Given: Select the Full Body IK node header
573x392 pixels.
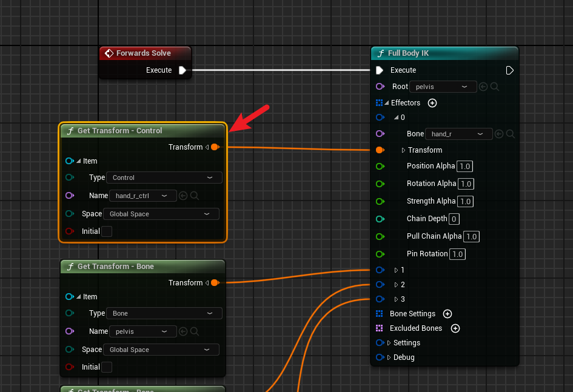Looking at the screenshot, I should click(444, 53).
